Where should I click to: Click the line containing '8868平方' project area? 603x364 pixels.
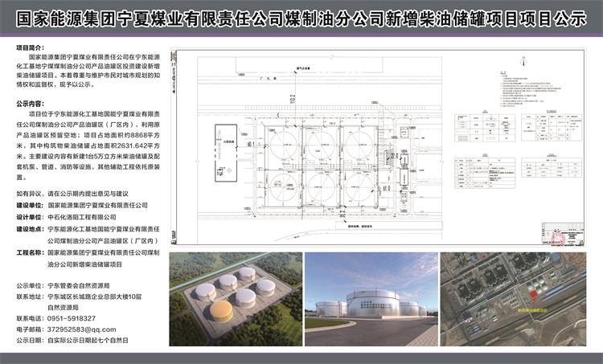[x=88, y=135]
